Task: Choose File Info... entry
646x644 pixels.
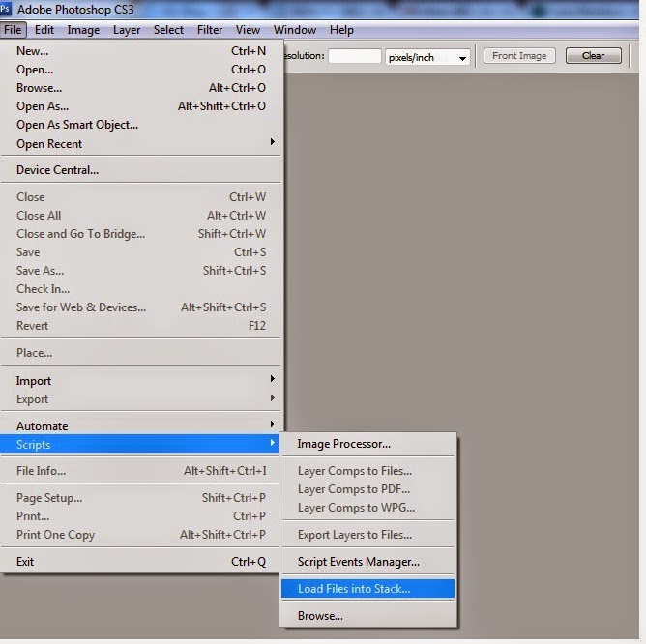Action: 141,471
